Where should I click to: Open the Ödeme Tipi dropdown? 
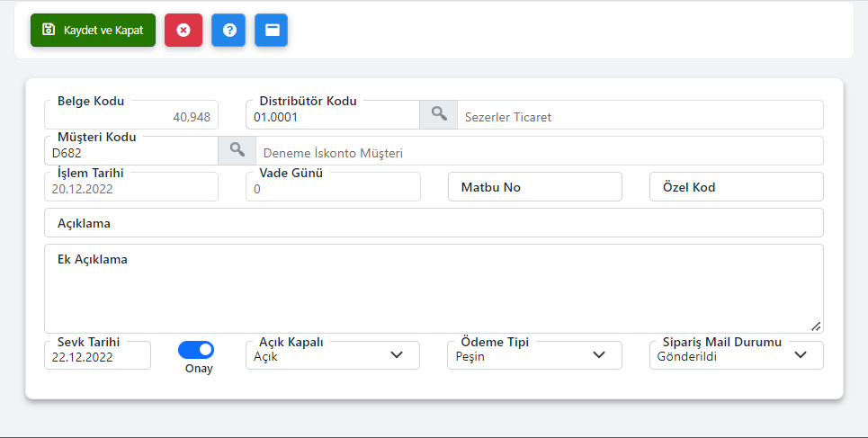(535, 355)
